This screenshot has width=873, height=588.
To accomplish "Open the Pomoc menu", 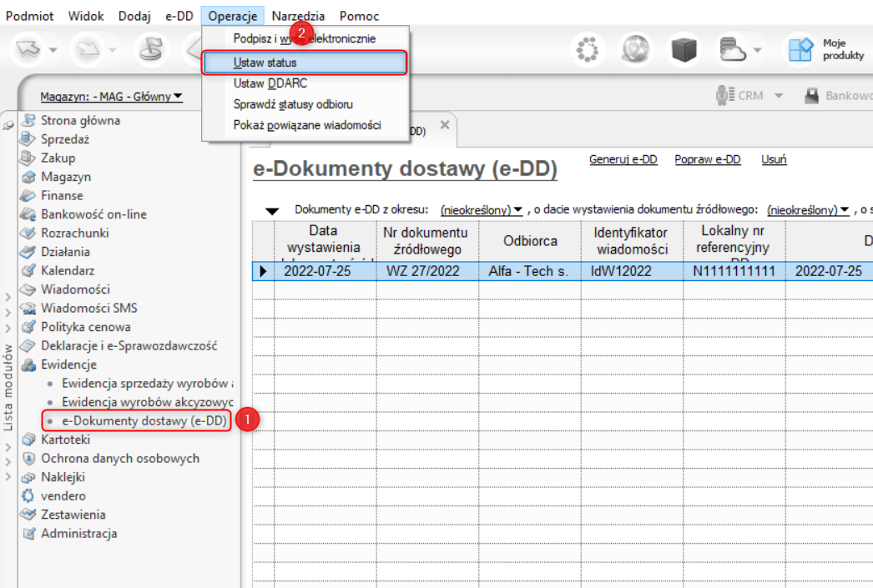I will pos(359,16).
